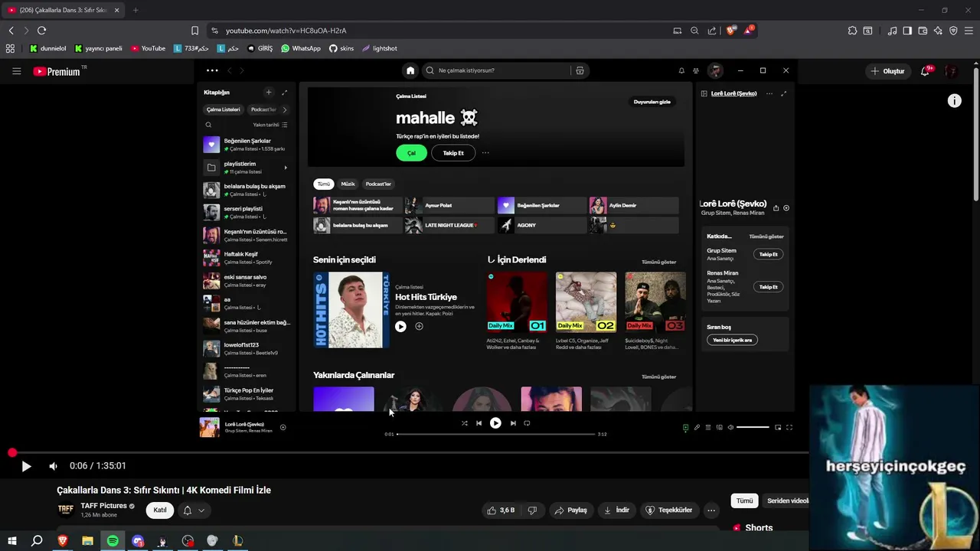Open Brave Shields lion icon
This screenshot has height=551, width=980.
730,31
